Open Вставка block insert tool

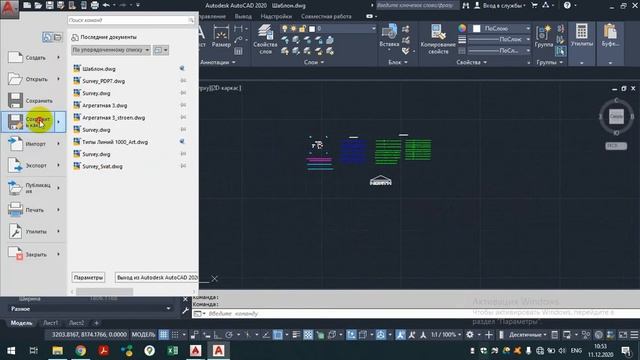(389, 36)
